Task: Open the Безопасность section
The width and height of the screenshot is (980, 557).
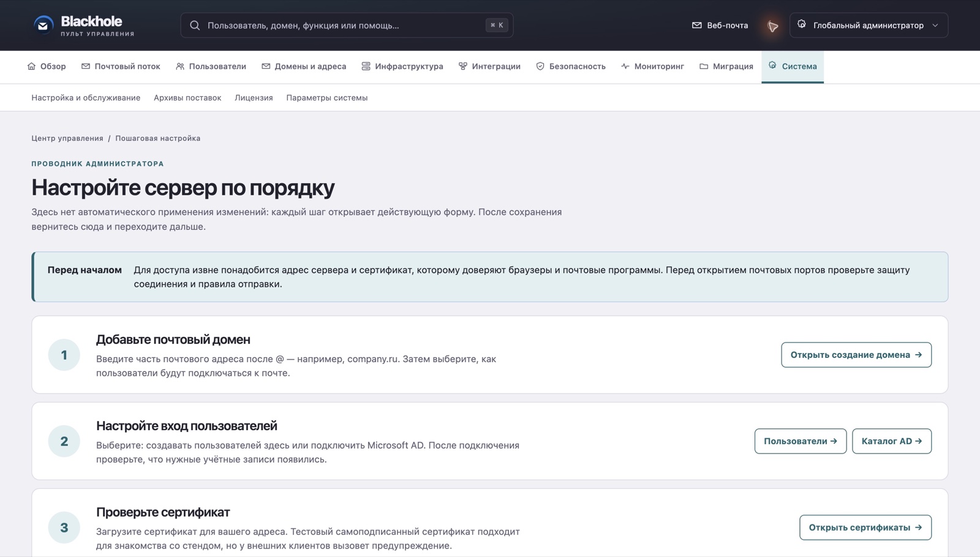Action: (571, 66)
